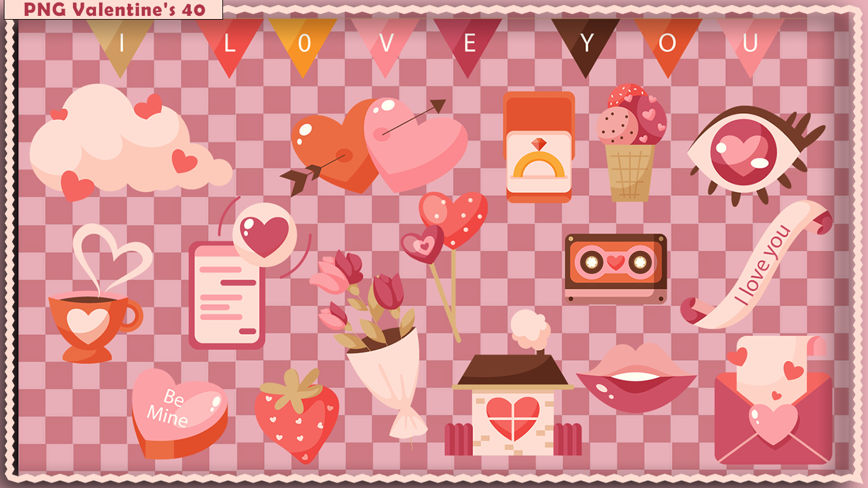Click the 'PNG Valentine's 40' title label
This screenshot has width=868, height=488.
(114, 10)
